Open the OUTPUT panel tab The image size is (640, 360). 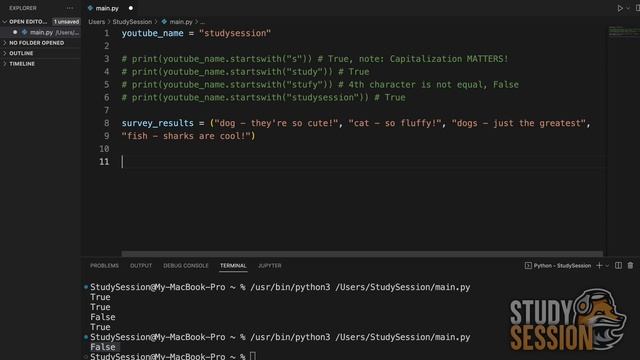141,266
